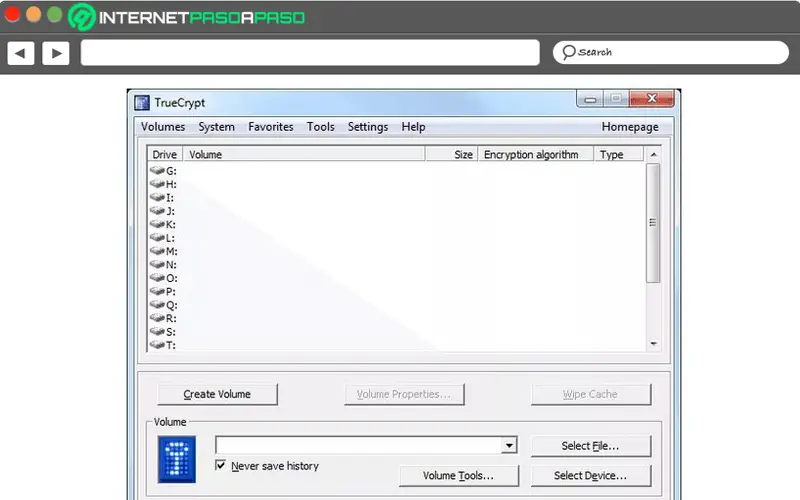Click the drive list scrollbar thumb

click(653, 222)
